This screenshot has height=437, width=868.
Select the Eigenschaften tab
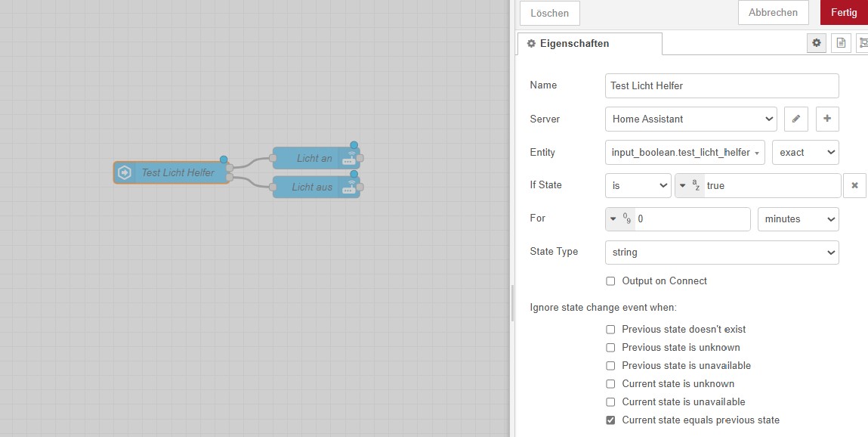[589, 44]
